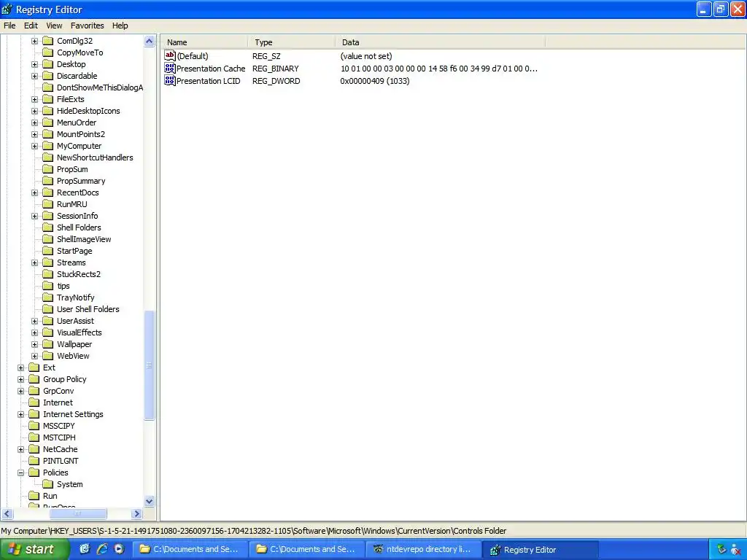The image size is (747, 560).
Task: Select the WebView key
Action: click(73, 356)
